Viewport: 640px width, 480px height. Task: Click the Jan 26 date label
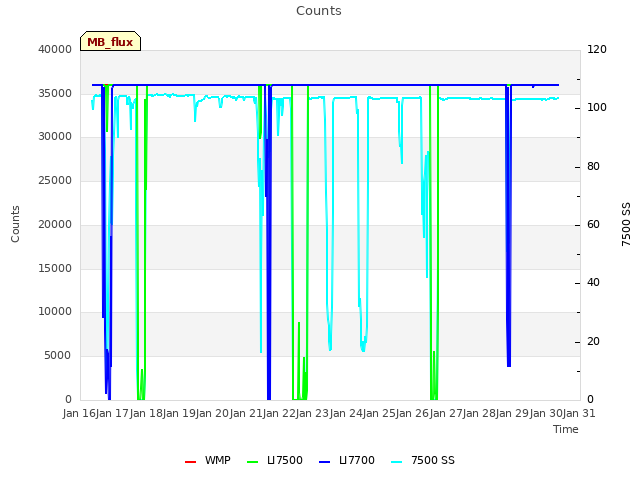412,413
